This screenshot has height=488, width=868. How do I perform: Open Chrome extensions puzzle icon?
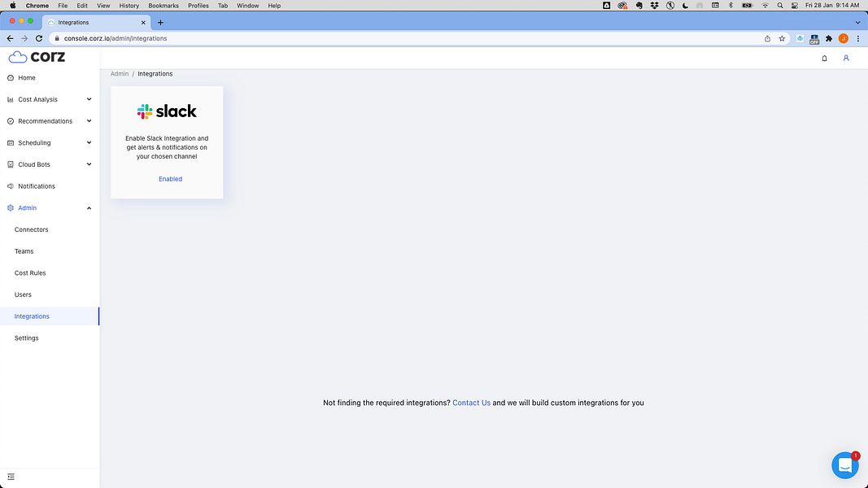829,38
